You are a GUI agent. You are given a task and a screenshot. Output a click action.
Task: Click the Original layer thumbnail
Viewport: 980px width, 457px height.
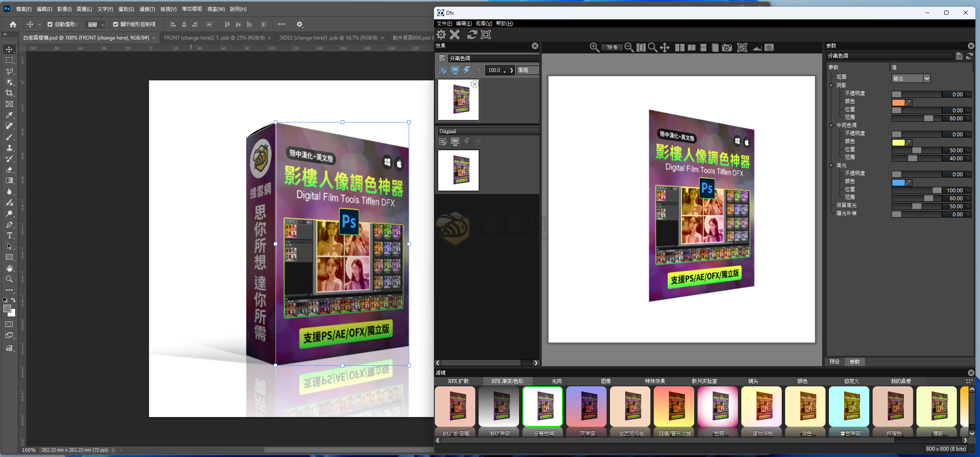[458, 170]
